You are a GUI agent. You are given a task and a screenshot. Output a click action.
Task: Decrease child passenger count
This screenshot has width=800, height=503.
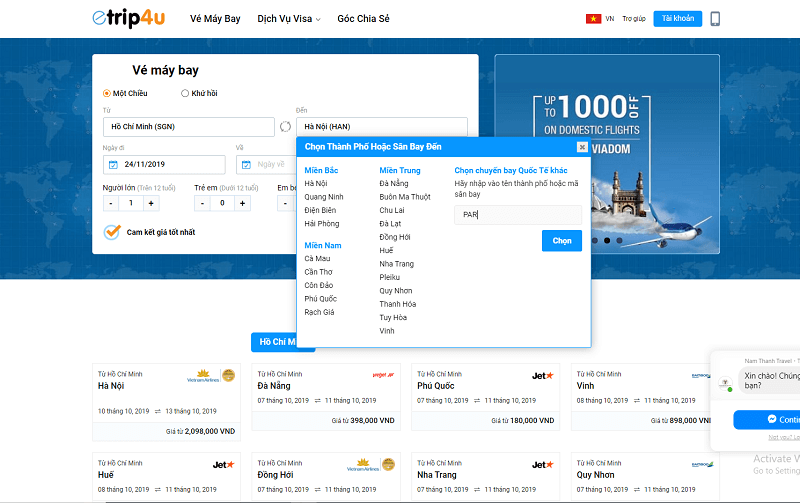pos(202,203)
